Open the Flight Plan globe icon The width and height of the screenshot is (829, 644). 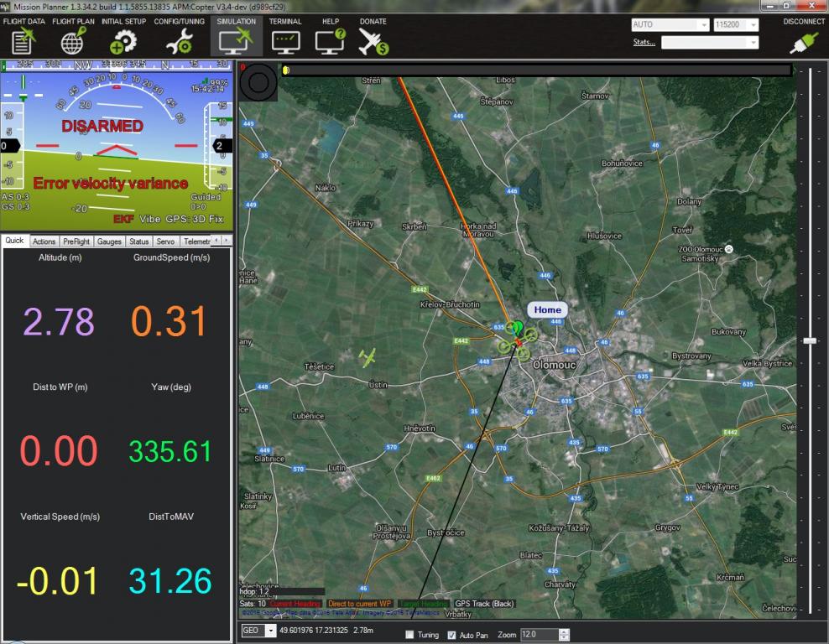point(73,39)
